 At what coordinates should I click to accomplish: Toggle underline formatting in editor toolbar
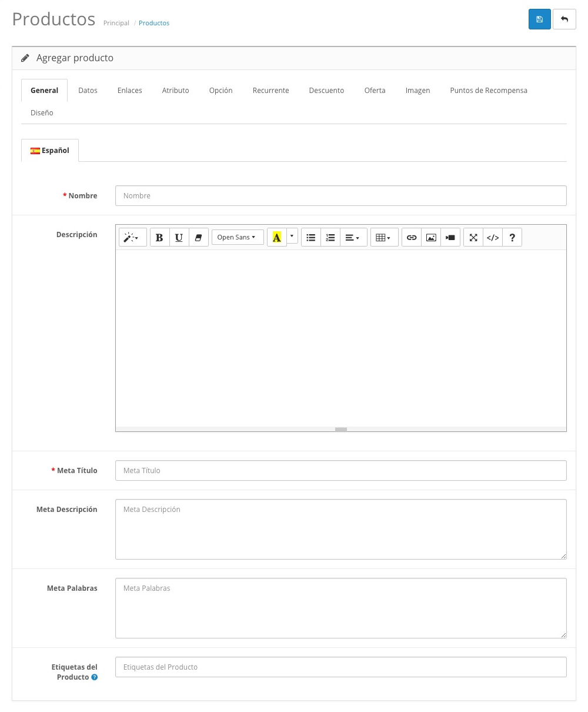pyautogui.click(x=179, y=238)
